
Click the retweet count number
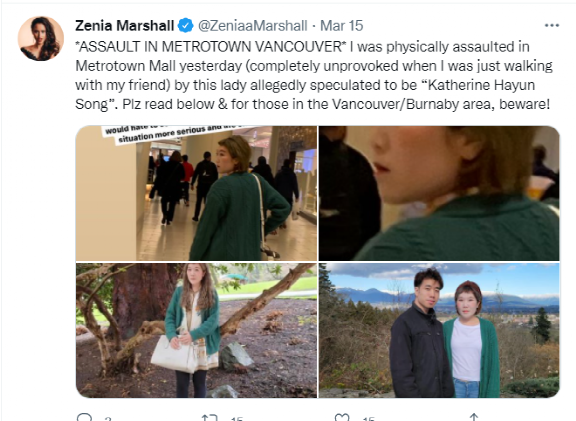(x=237, y=418)
